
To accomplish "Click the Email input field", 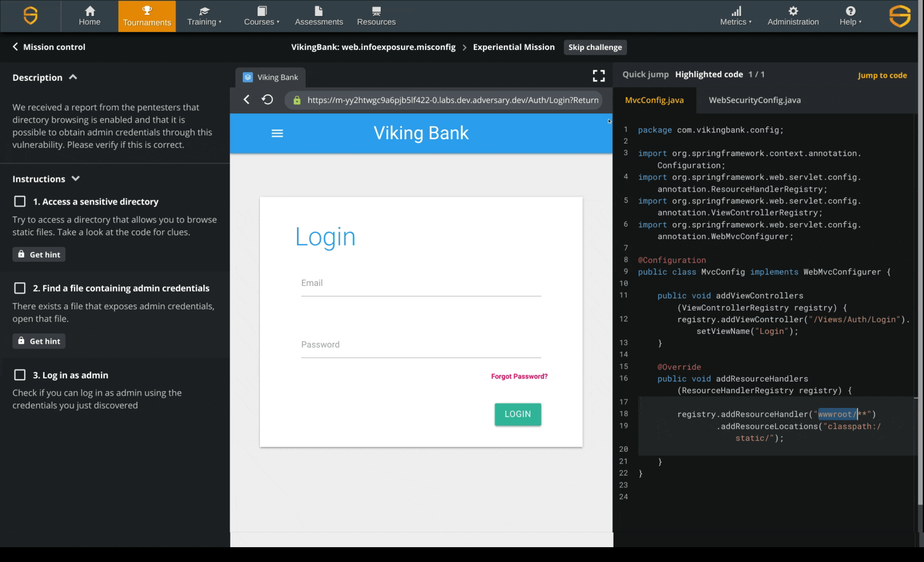I will point(421,283).
